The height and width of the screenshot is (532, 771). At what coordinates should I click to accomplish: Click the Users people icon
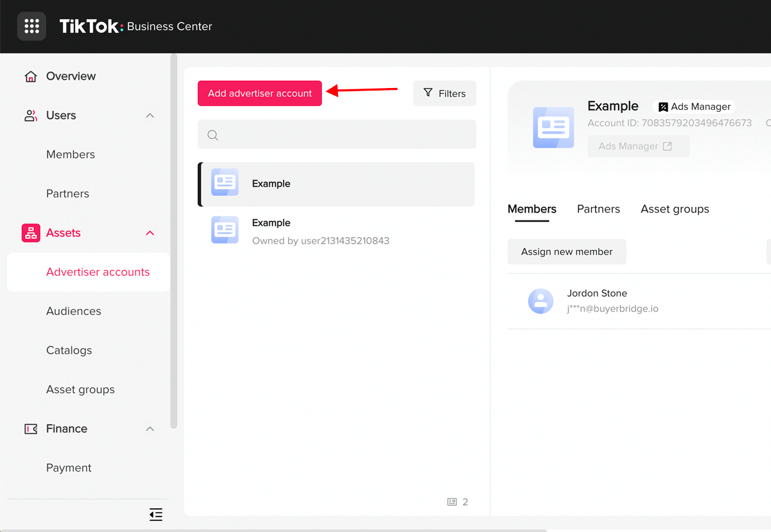click(30, 116)
